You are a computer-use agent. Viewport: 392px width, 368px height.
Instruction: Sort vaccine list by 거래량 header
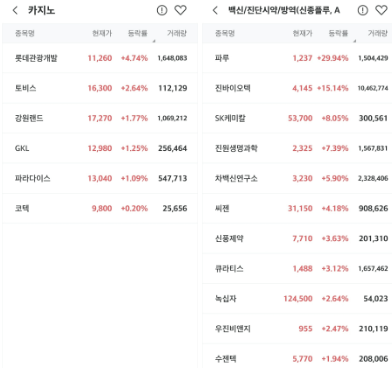point(378,33)
